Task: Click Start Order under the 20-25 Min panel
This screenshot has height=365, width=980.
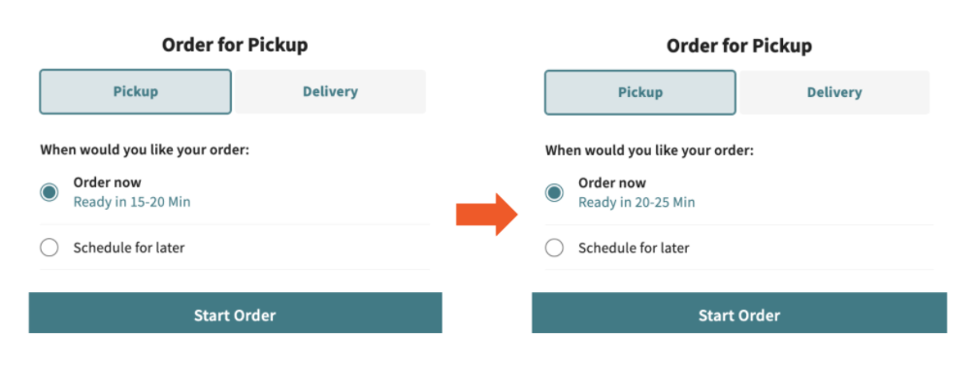Action: 739,314
